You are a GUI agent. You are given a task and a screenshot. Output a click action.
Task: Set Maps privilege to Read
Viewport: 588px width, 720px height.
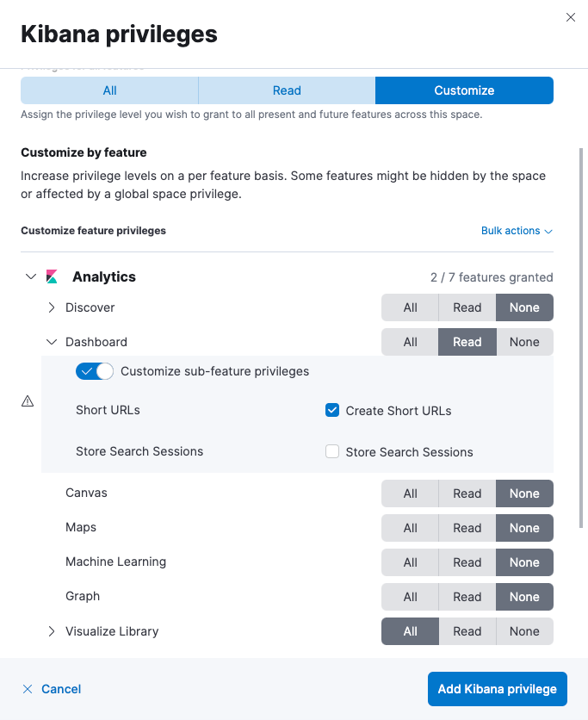click(467, 528)
